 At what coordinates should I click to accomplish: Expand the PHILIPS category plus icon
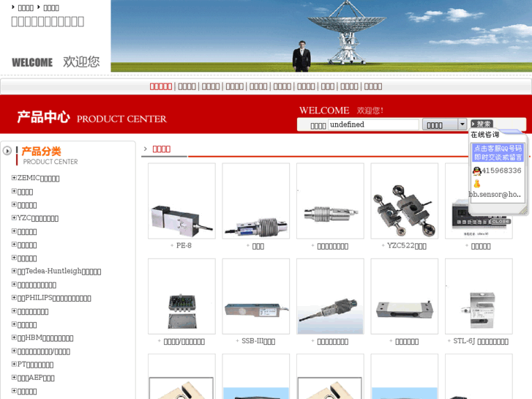pyautogui.click(x=14, y=297)
